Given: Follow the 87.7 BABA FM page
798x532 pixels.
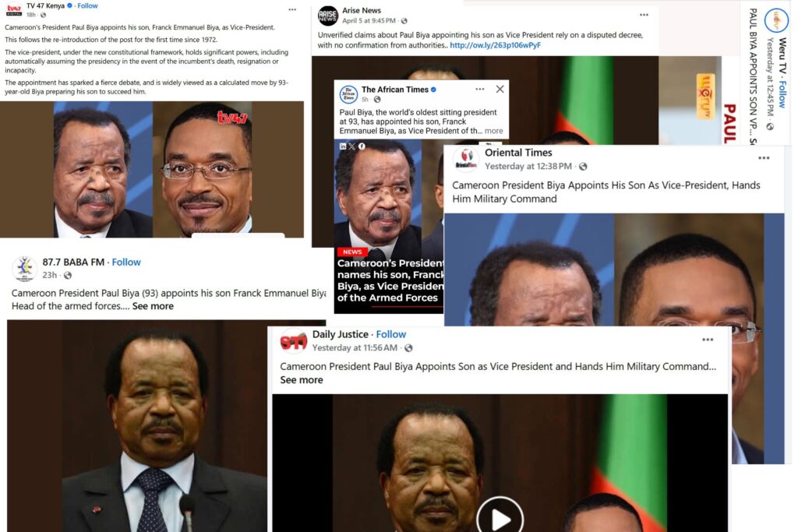Looking at the screenshot, I should point(126,262).
